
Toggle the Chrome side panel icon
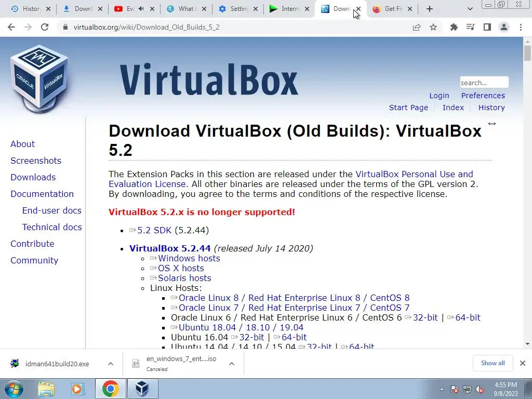click(487, 27)
